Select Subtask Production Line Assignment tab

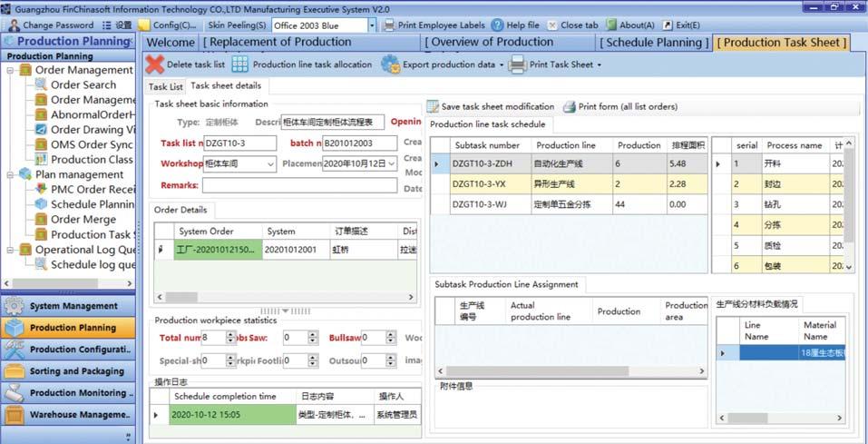click(x=506, y=284)
